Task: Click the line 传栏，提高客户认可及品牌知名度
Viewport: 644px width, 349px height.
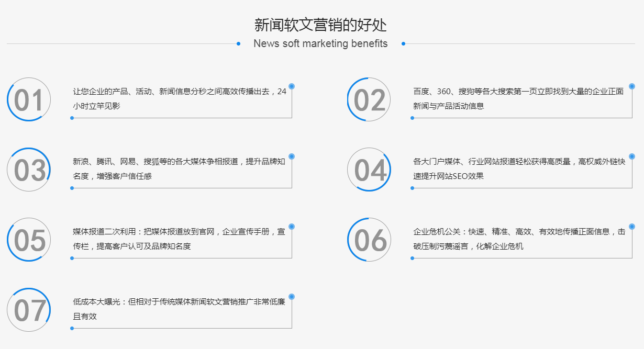Action: [x=132, y=246]
